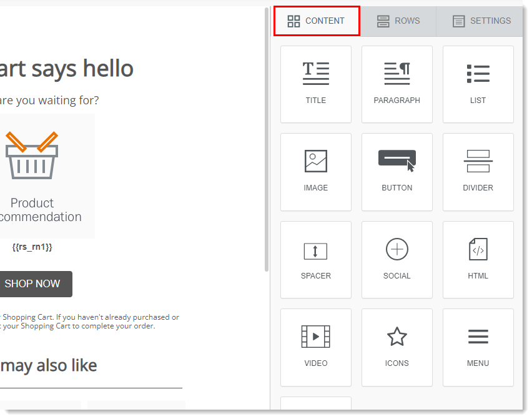Click the 'may also like' heading
532x419 pixels.
coord(49,365)
